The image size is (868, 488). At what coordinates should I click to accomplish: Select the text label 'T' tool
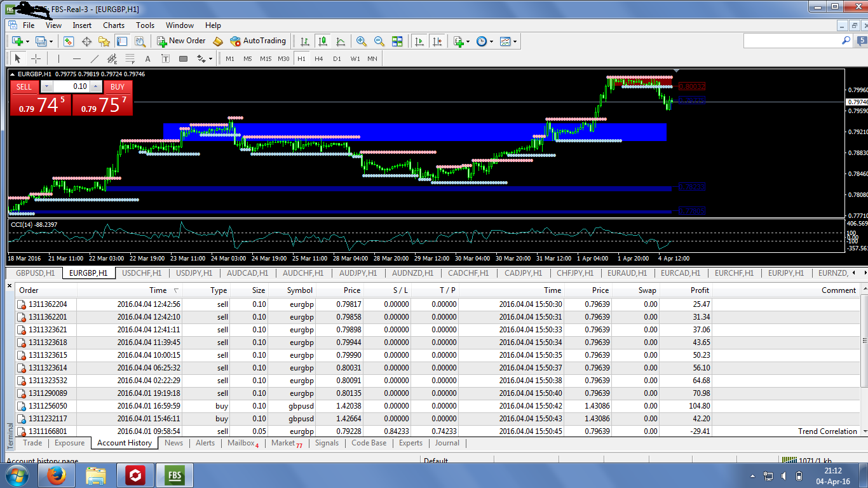(x=166, y=58)
